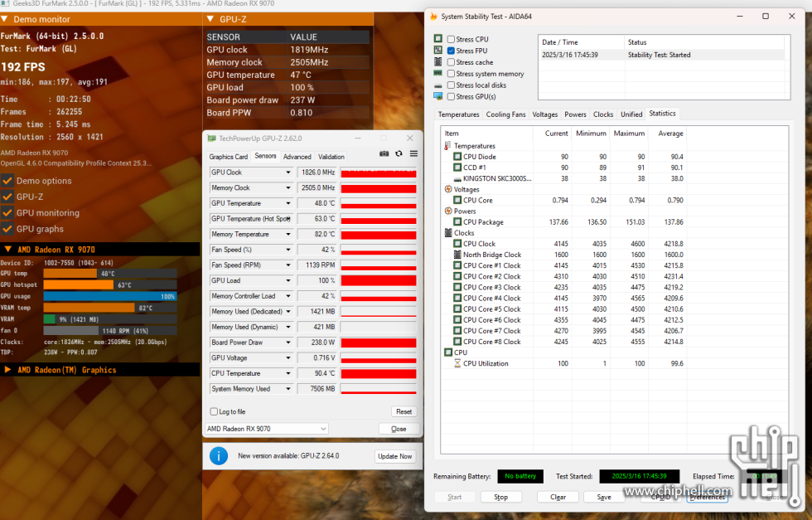The width and height of the screenshot is (812, 520).
Task: Click the thermometer icon of the Temperatures group
Action: (447, 146)
